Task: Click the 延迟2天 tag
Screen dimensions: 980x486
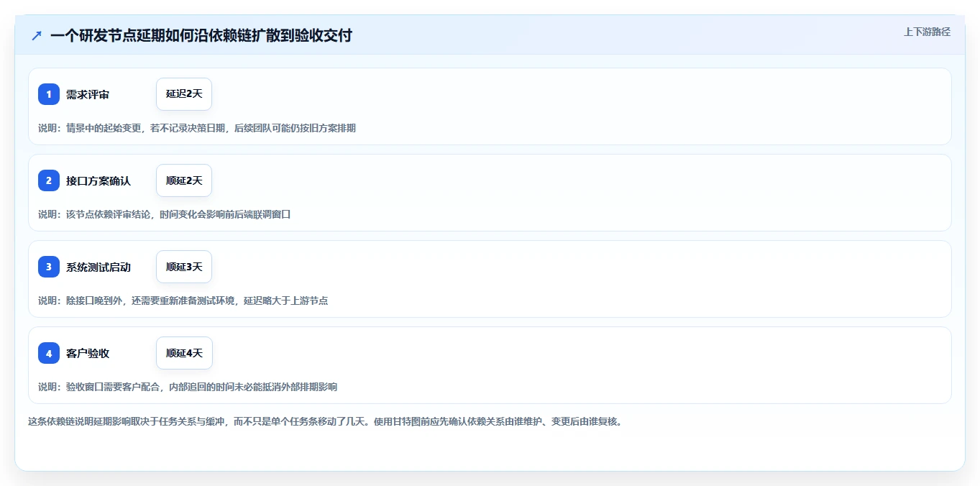Action: 184,94
